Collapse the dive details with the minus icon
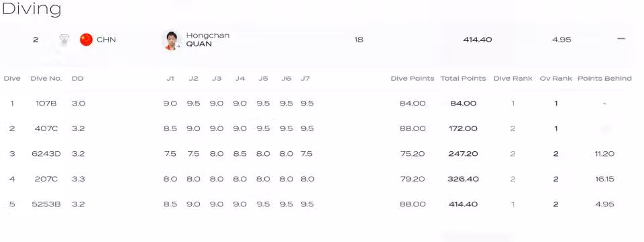644x242 pixels. 621,39
